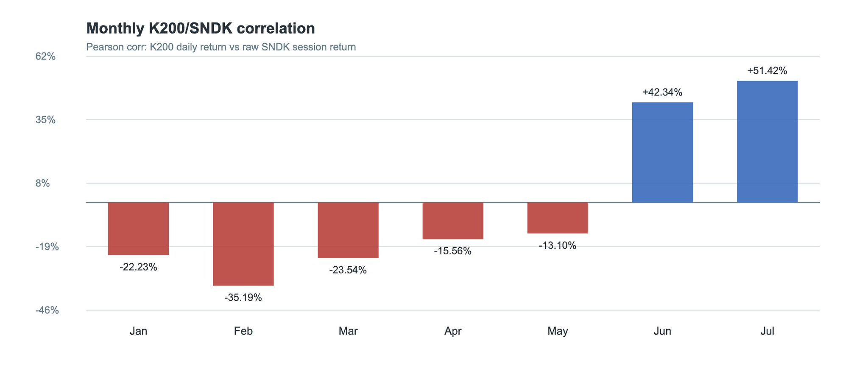
Task: Click the -13.10% value label
Action: coord(558,245)
